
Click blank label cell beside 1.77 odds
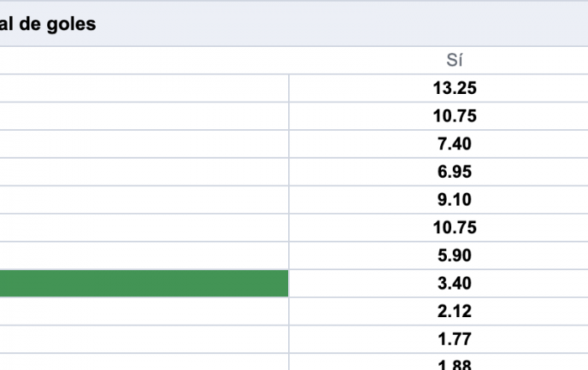pos(144,339)
